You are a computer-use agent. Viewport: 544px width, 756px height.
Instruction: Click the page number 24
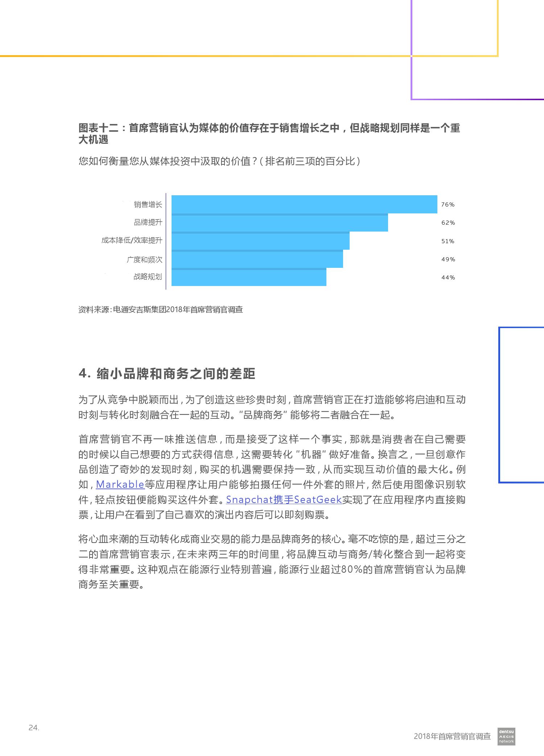(x=34, y=727)
